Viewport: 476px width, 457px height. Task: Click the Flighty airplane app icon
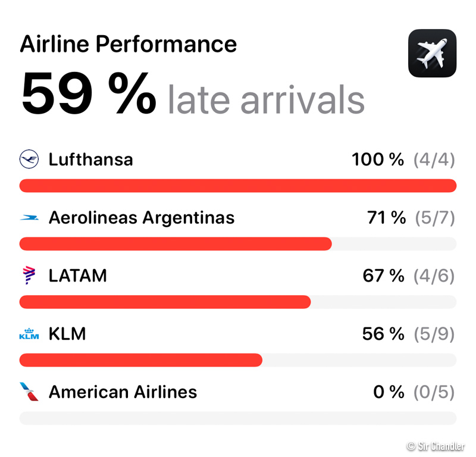(x=432, y=53)
